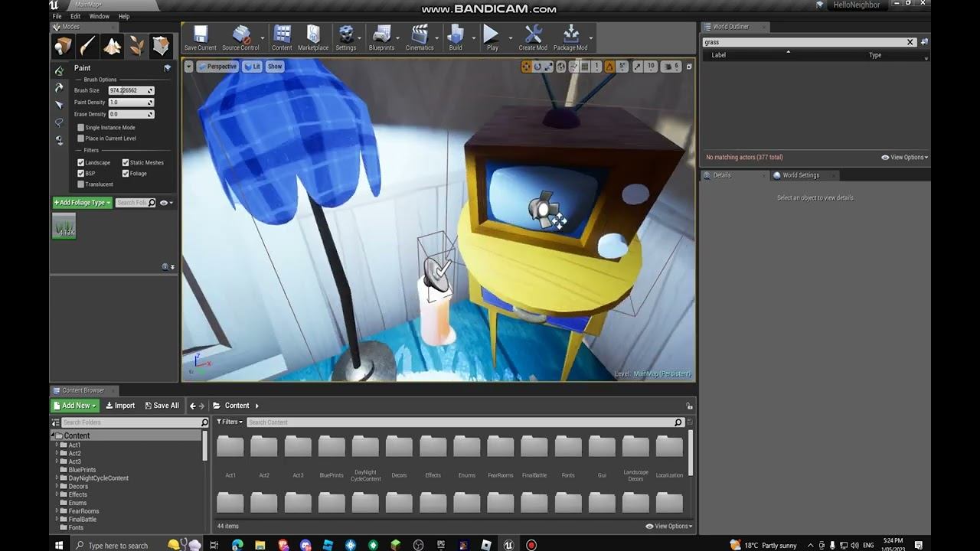The width and height of the screenshot is (980, 551).
Task: Click the Blueprints toolbar icon
Action: pos(381,37)
